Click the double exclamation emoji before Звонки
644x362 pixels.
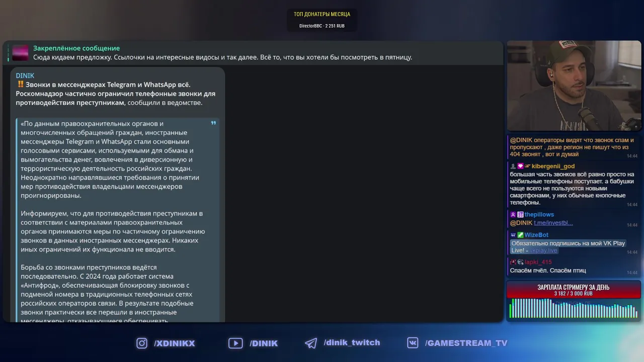tap(20, 84)
